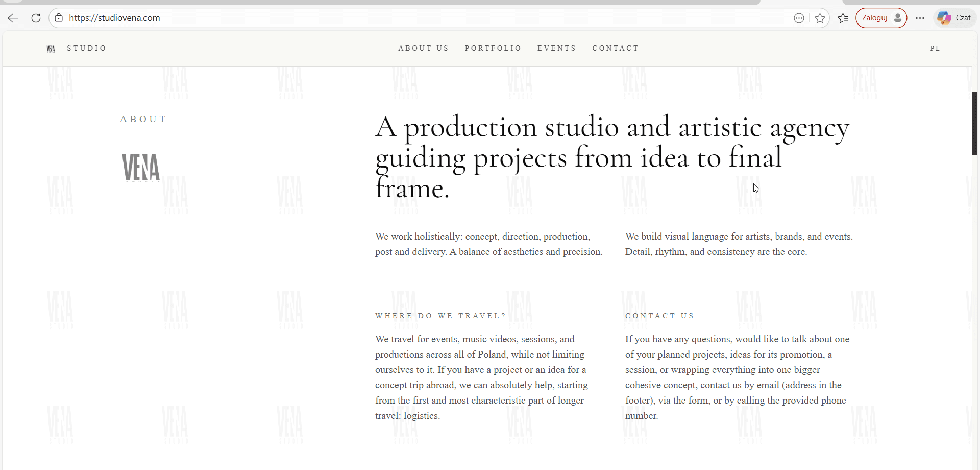Click the STUDIO text next to the logo
This screenshot has height=470, width=980.
click(x=86, y=48)
